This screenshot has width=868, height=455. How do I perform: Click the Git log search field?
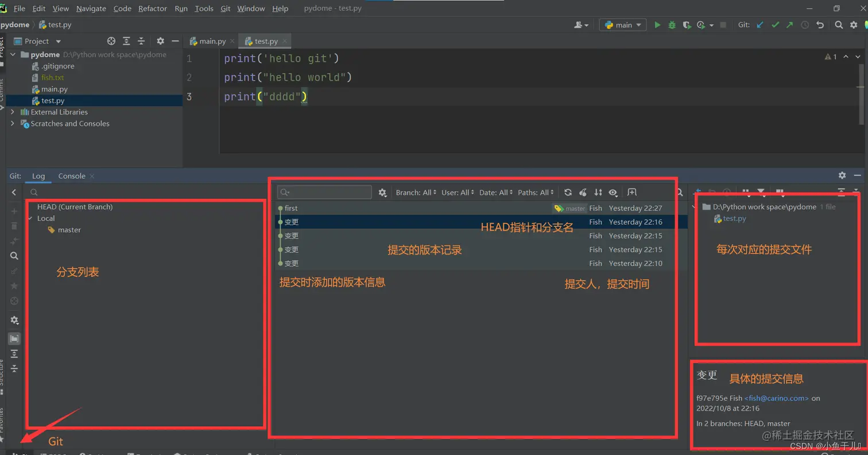point(324,192)
